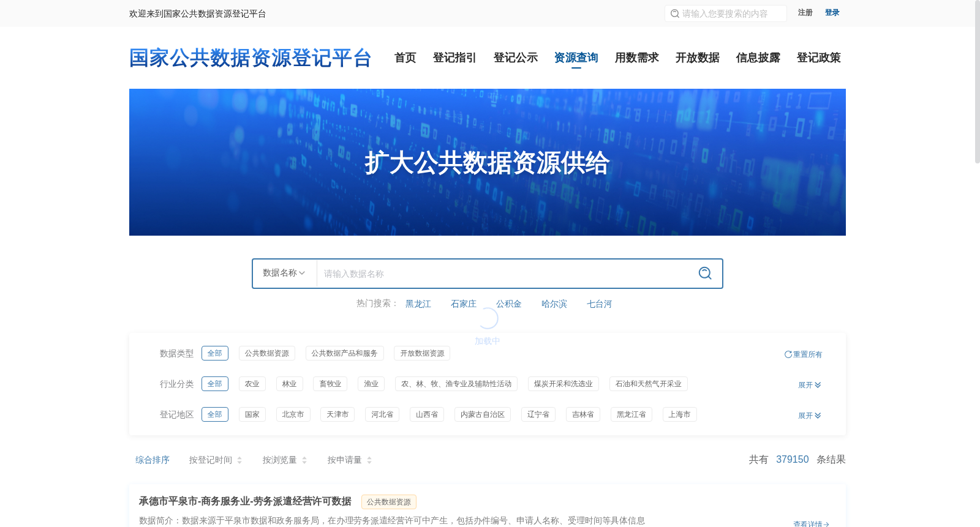Select 农、林、牧、渔专业及辅助性活动 filter

(456, 384)
